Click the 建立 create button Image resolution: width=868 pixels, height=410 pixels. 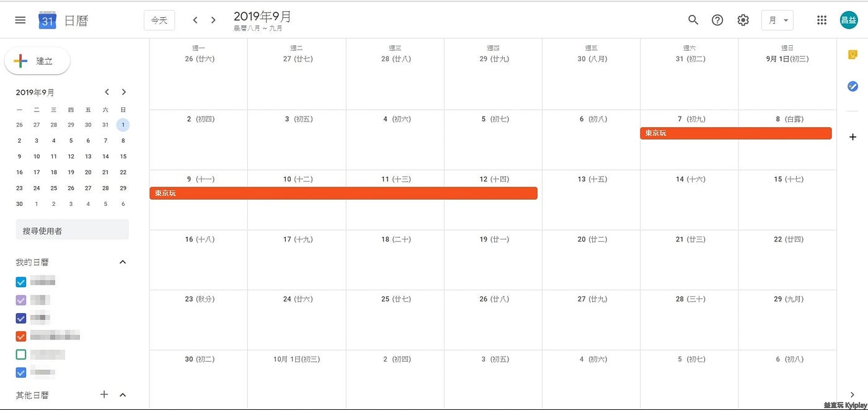(37, 61)
